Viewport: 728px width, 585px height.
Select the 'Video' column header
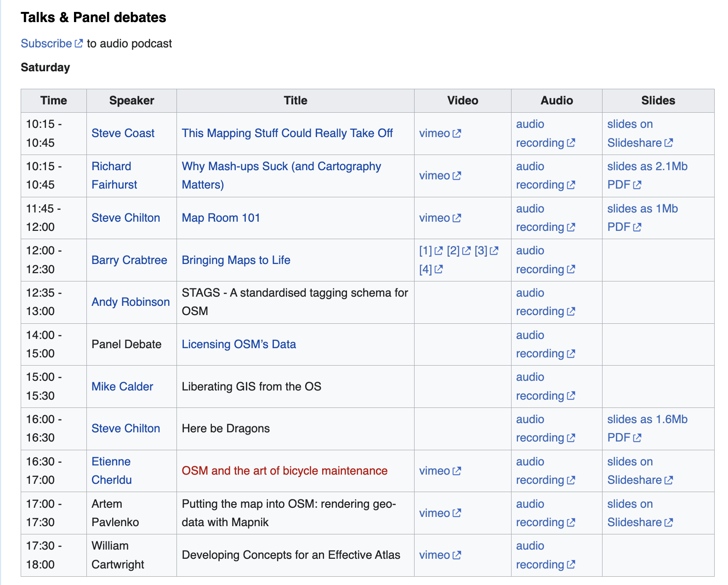[x=463, y=101]
